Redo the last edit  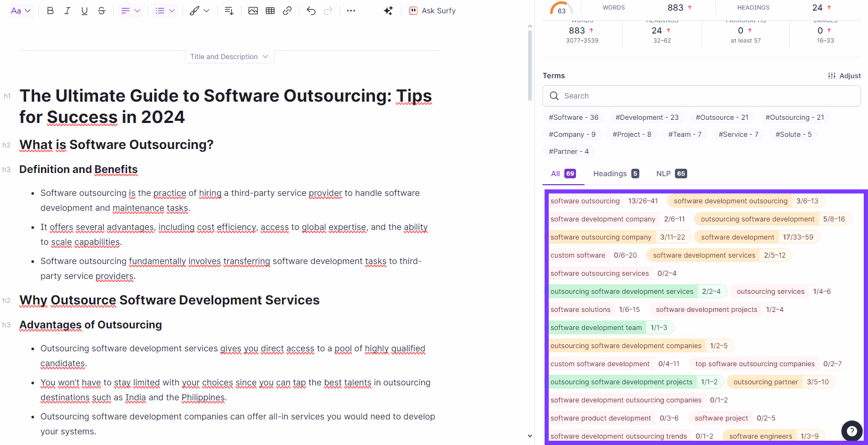(x=328, y=11)
